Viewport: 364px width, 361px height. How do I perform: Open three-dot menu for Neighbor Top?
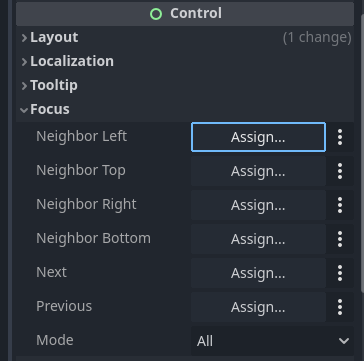340,171
